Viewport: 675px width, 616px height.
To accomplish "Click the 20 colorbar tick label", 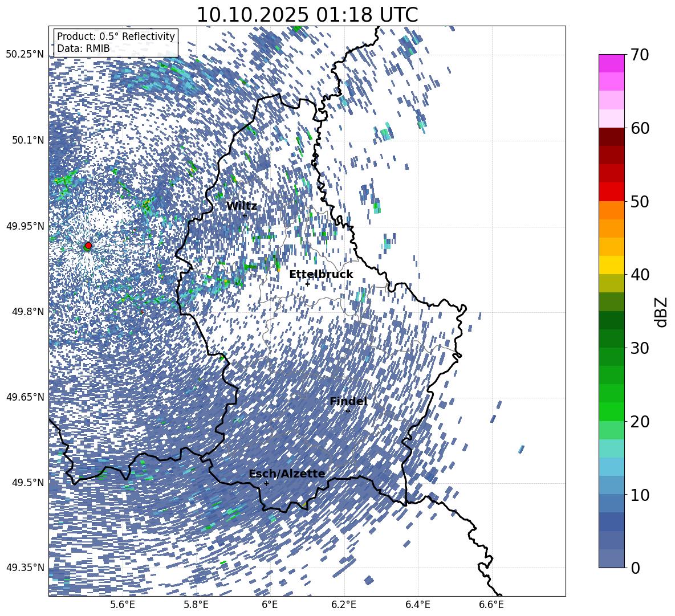I will coord(640,422).
